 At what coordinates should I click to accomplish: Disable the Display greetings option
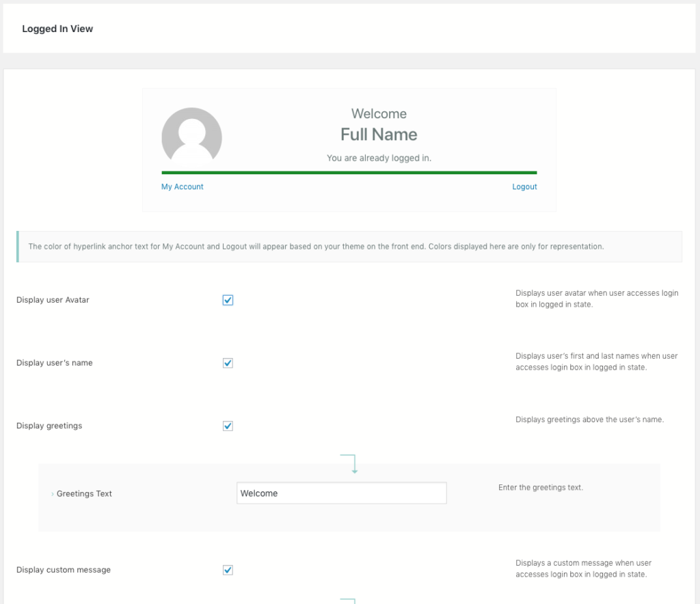point(228,426)
